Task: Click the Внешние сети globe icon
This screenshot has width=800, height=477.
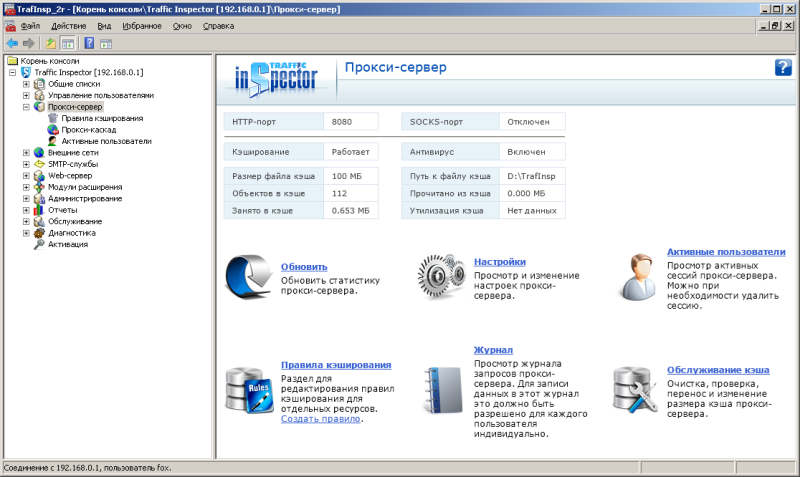Action: (39, 153)
